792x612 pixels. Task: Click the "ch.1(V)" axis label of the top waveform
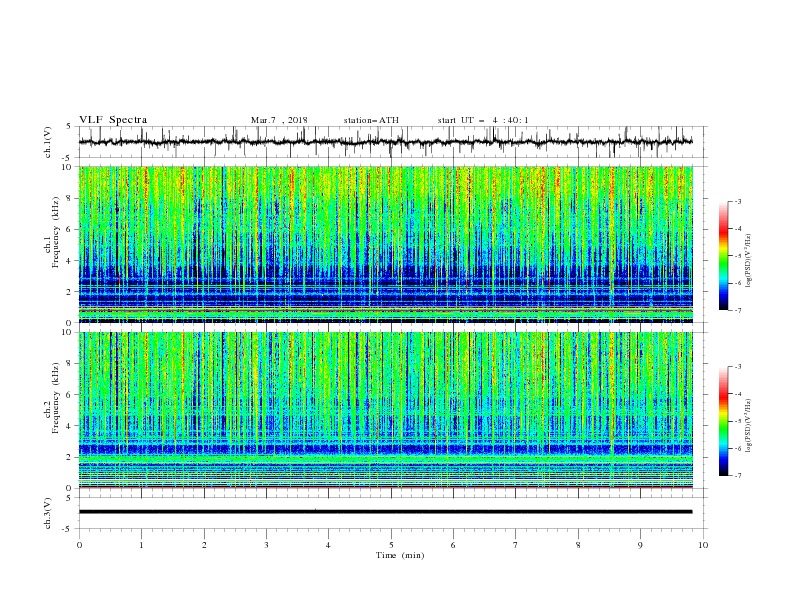tap(48, 142)
